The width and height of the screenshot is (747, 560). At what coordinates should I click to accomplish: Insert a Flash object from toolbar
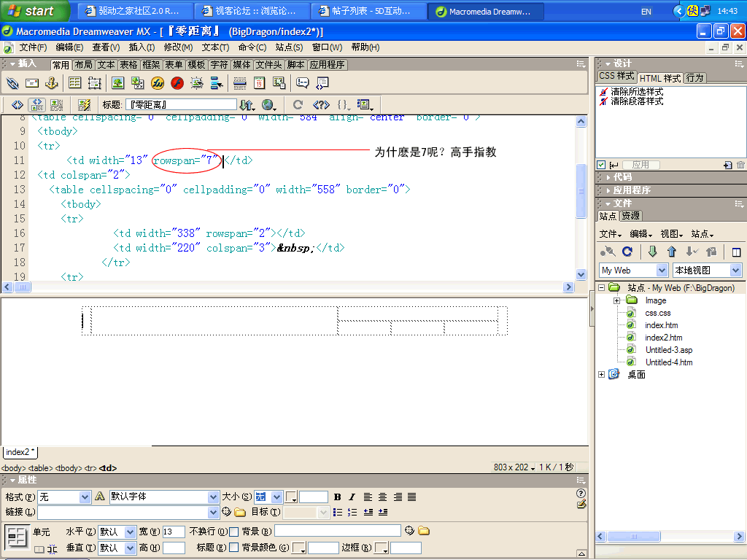(x=177, y=83)
